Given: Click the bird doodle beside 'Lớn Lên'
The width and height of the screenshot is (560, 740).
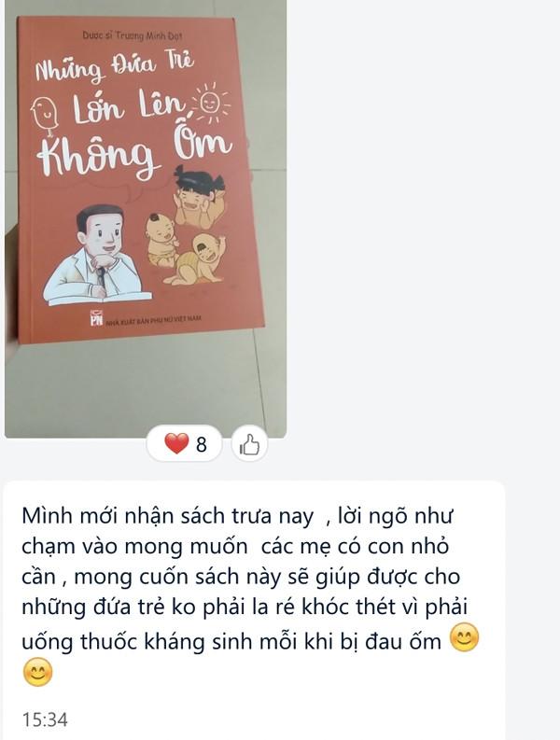Looking at the screenshot, I should point(45,117).
